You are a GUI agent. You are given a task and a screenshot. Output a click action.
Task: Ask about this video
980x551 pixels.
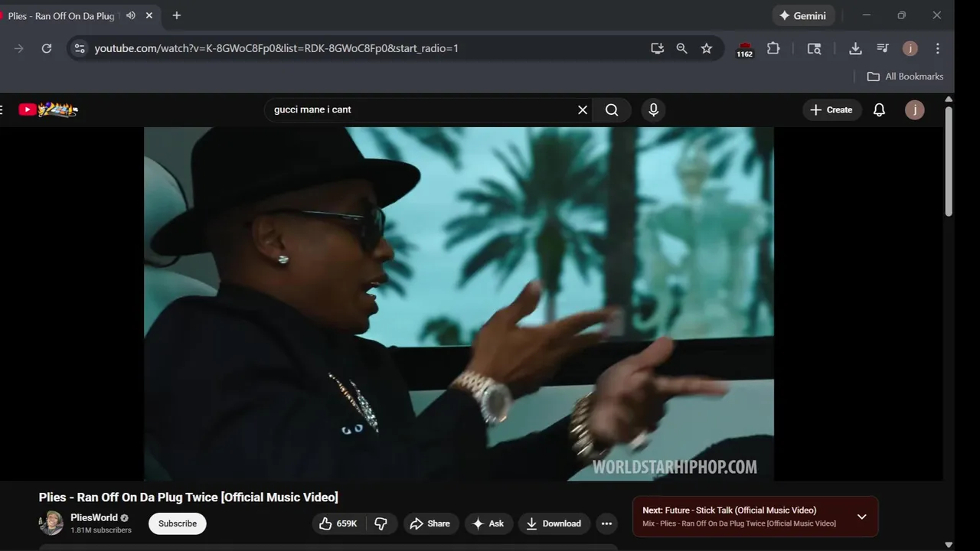(x=488, y=523)
